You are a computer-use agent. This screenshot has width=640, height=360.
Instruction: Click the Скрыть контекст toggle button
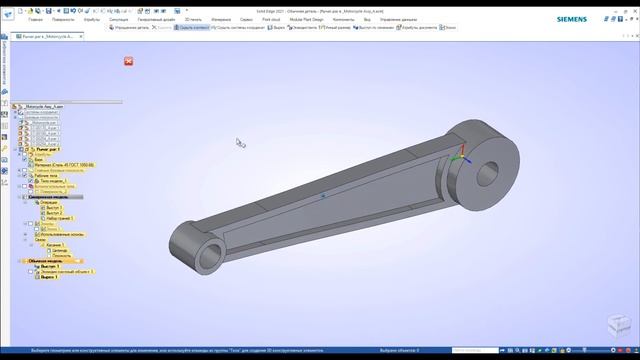coord(191,27)
